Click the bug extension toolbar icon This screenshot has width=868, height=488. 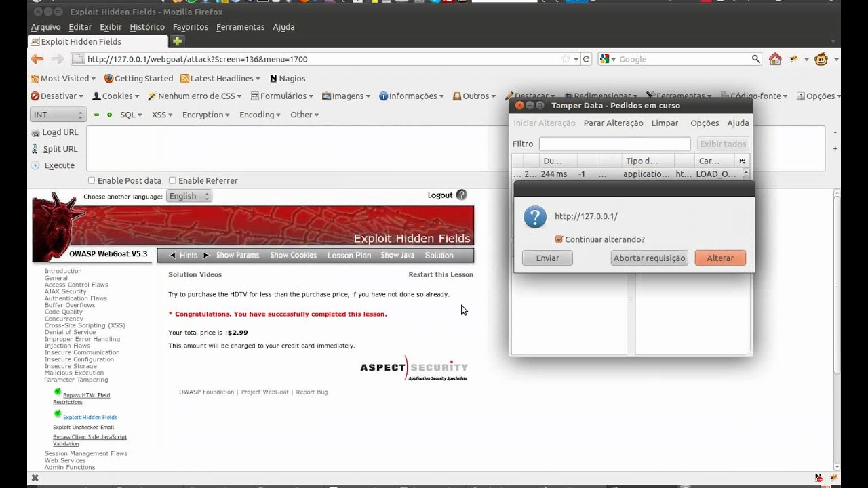point(794,59)
